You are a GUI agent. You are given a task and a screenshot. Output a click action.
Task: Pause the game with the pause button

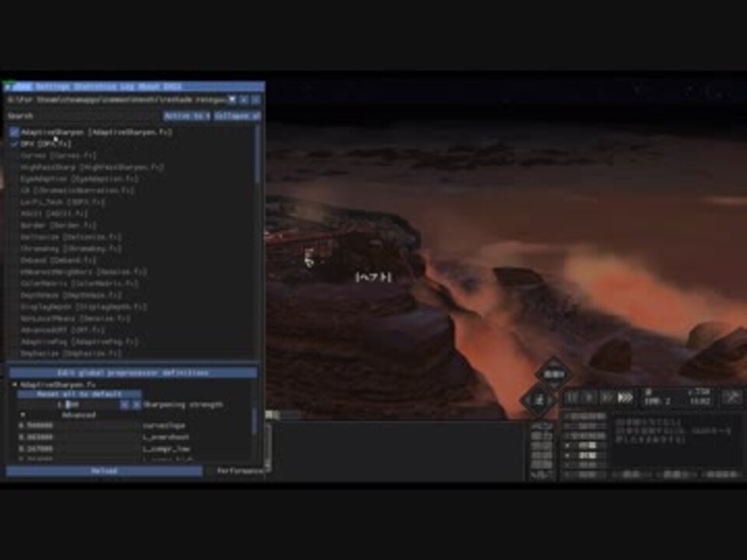pyautogui.click(x=572, y=397)
